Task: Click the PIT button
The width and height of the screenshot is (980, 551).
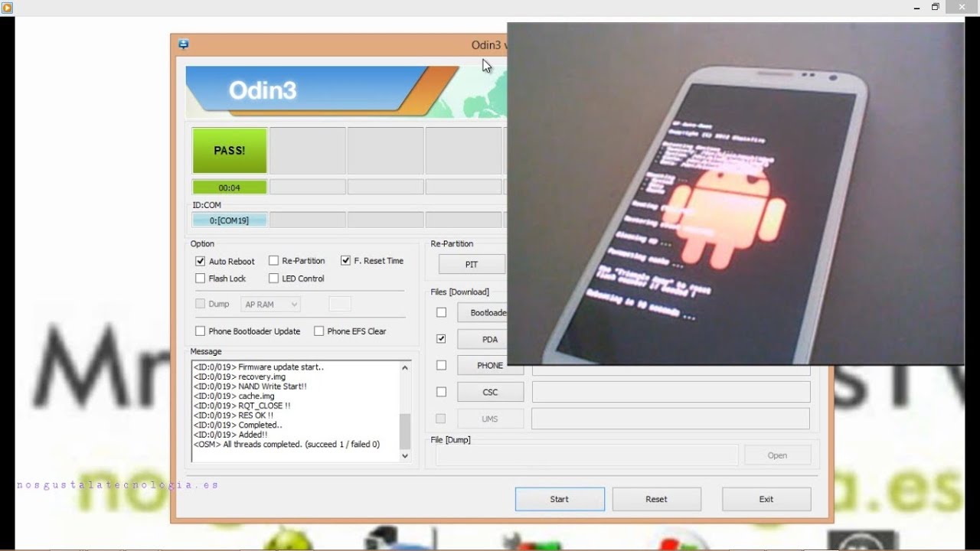Action: (472, 264)
